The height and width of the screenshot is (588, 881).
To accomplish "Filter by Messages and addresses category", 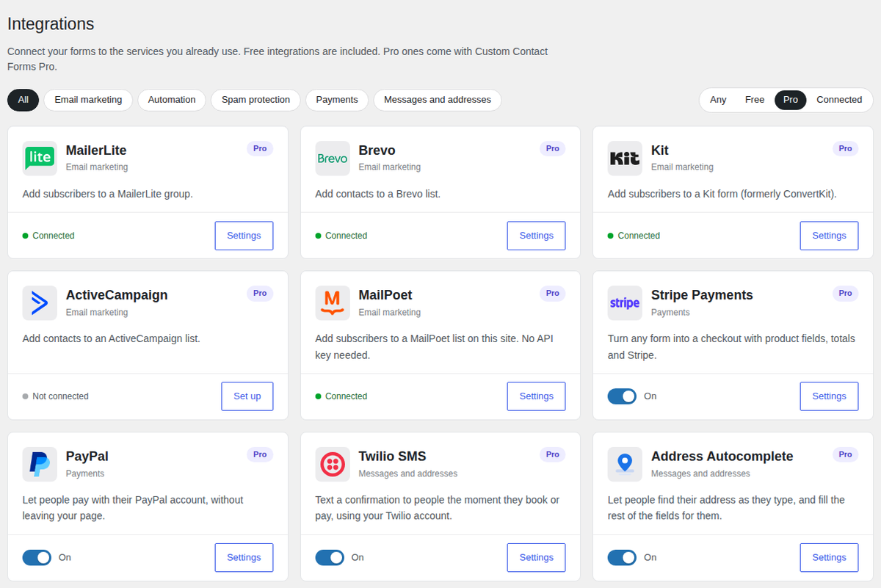I will point(438,100).
